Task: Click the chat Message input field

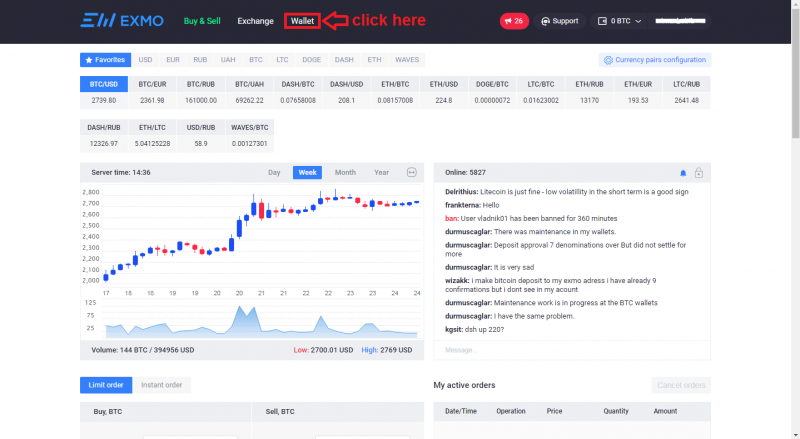Action: [572, 350]
